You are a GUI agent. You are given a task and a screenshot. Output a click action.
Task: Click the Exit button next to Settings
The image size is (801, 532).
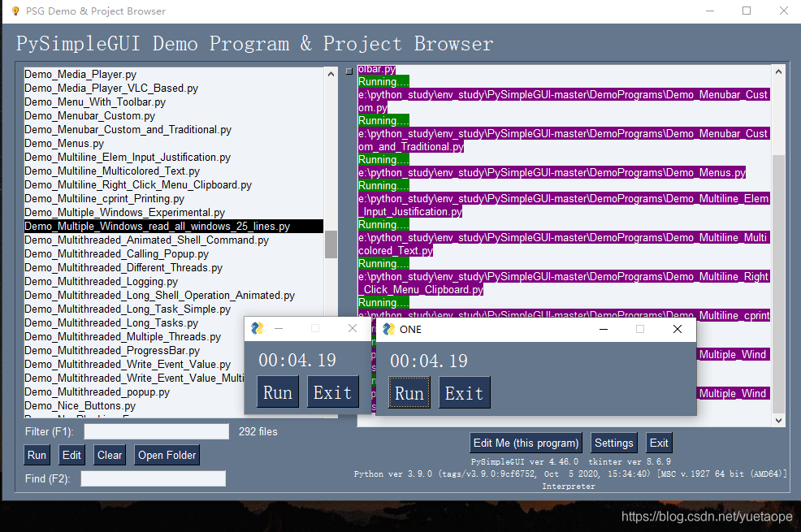659,443
